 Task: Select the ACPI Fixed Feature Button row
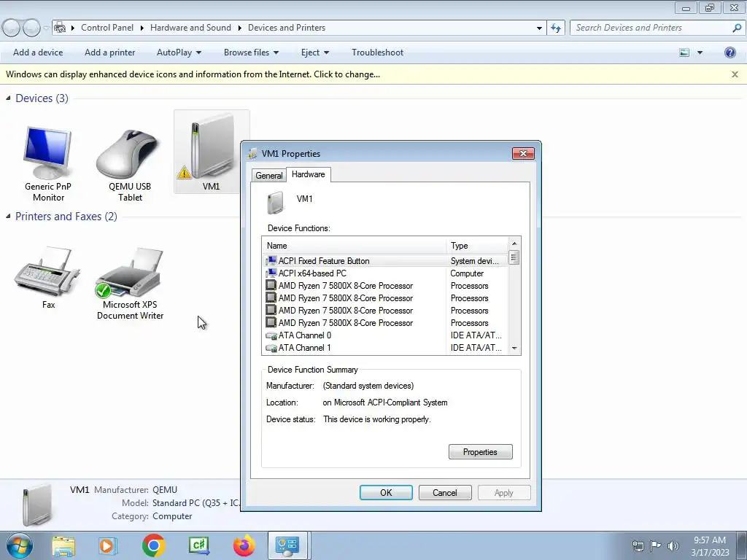click(x=385, y=261)
